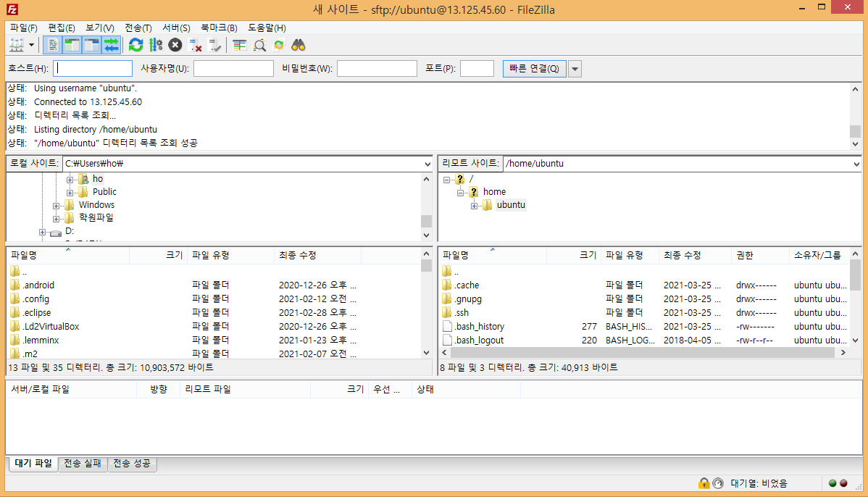This screenshot has height=497, width=868.
Task: Open the quick connect history dropdown arrow
Action: (575, 69)
